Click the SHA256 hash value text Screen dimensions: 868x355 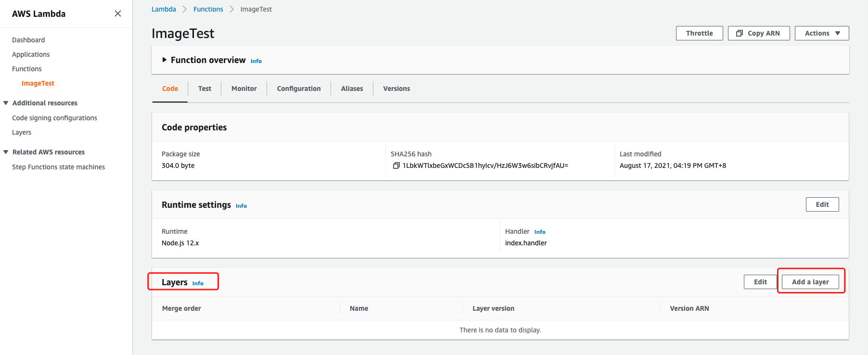click(485, 165)
